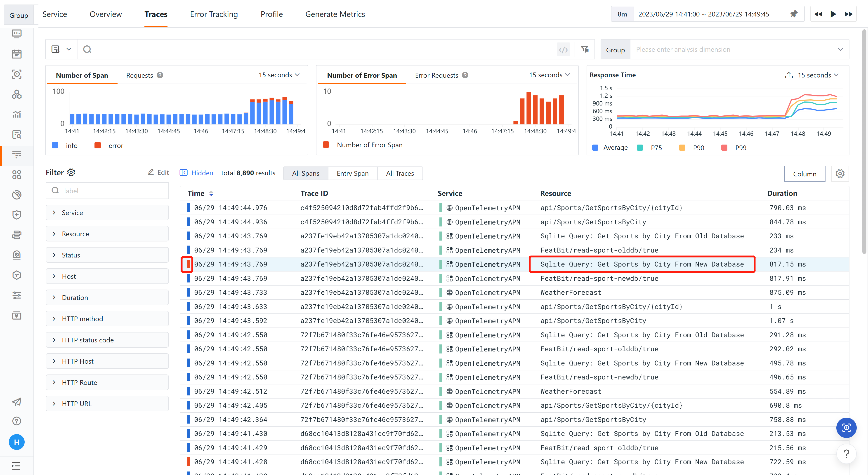Pin the selected time range
The image size is (868, 475).
pos(794,14)
